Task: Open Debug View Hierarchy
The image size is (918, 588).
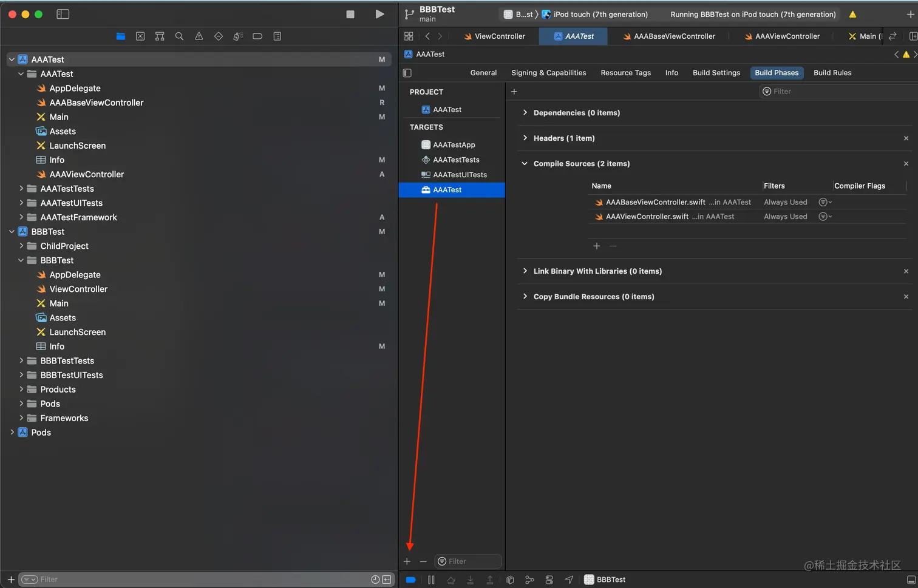Action: [510, 580]
